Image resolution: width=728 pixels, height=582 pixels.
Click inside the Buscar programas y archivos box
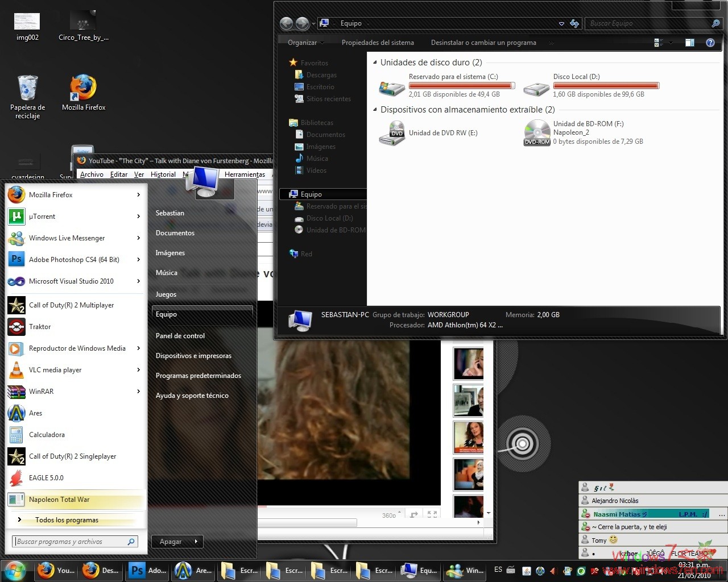pos(74,541)
